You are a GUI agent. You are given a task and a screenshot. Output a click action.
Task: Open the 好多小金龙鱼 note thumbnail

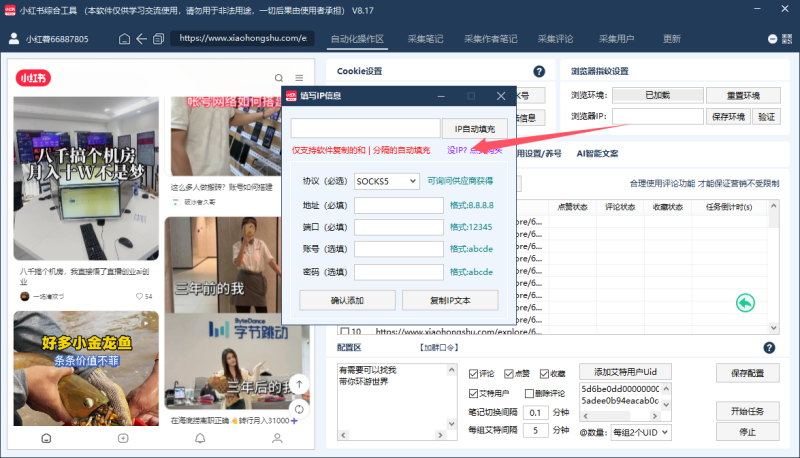pos(86,369)
